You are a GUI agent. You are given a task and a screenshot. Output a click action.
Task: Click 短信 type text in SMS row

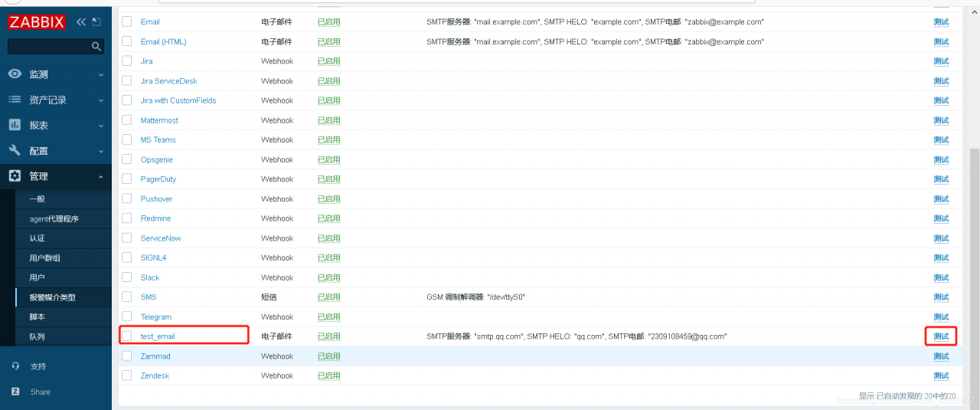point(269,297)
